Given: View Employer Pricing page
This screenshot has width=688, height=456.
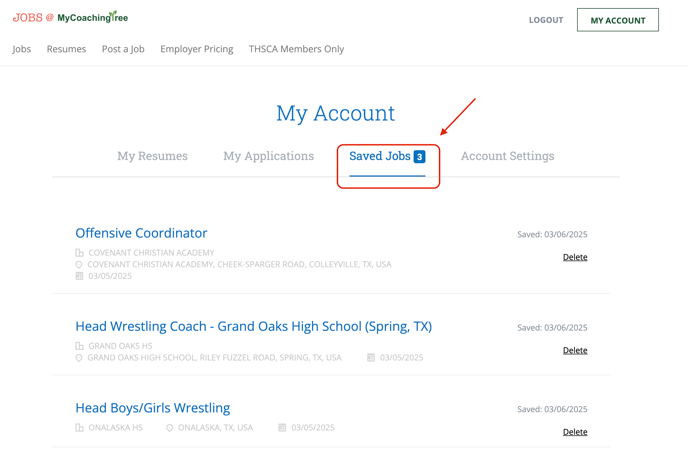Looking at the screenshot, I should 197,49.
